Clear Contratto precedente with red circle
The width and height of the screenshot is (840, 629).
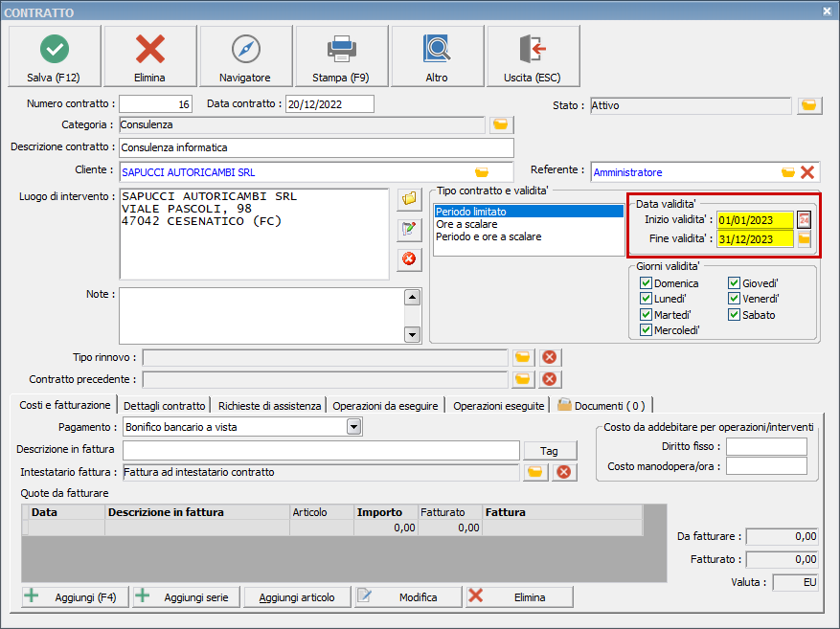click(549, 379)
